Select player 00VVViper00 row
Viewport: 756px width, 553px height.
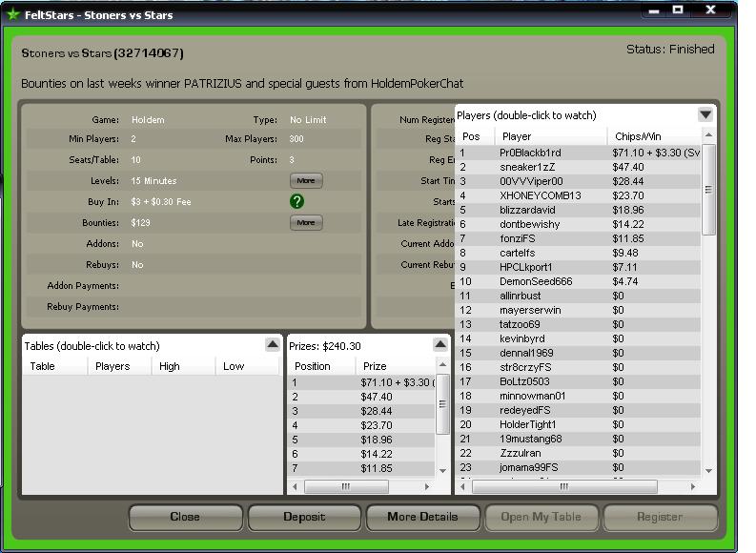click(579, 181)
